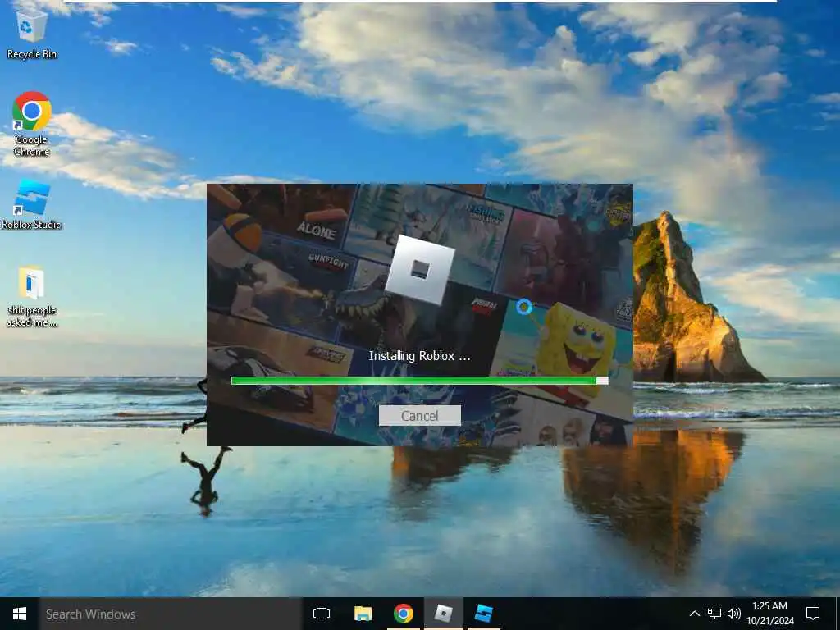Select the Recycle Bin desktop icon
840x630 pixels.
(x=32, y=34)
